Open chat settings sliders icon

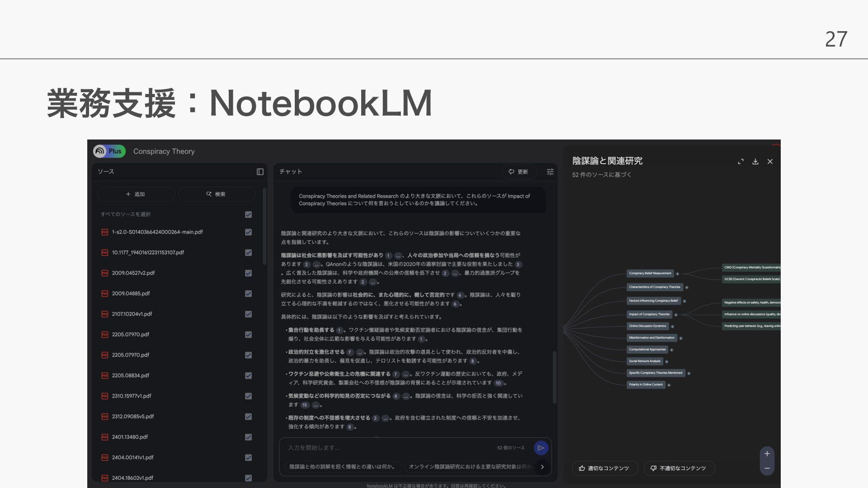pyautogui.click(x=550, y=172)
